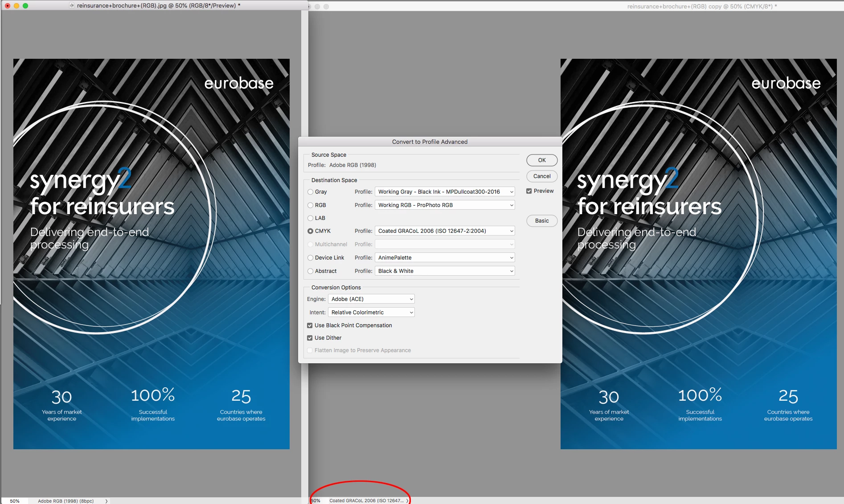The height and width of the screenshot is (504, 844).
Task: Click the Coated GRACoL 2006 status bar text
Action: click(366, 500)
